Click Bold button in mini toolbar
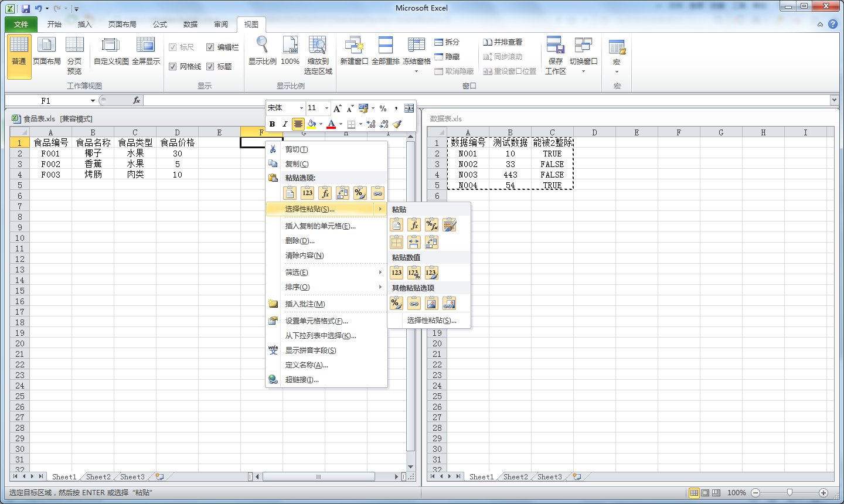The height and width of the screenshot is (504, 844). pyautogui.click(x=272, y=124)
